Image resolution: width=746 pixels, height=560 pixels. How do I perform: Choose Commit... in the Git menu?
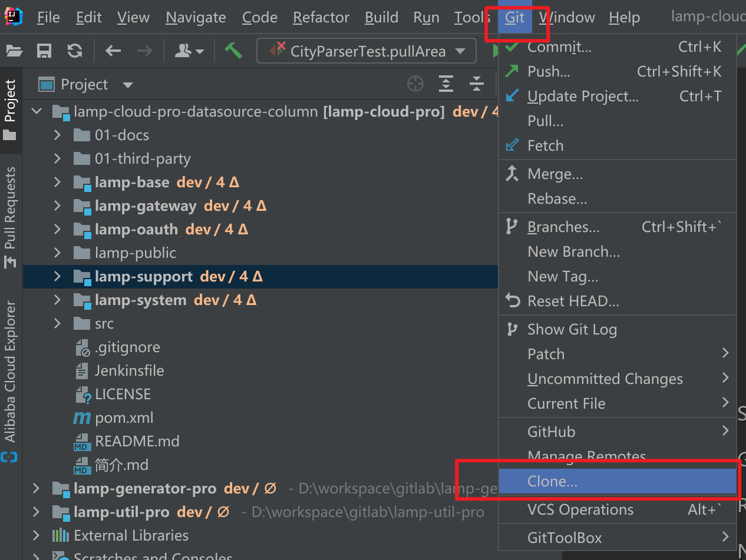pos(559,47)
